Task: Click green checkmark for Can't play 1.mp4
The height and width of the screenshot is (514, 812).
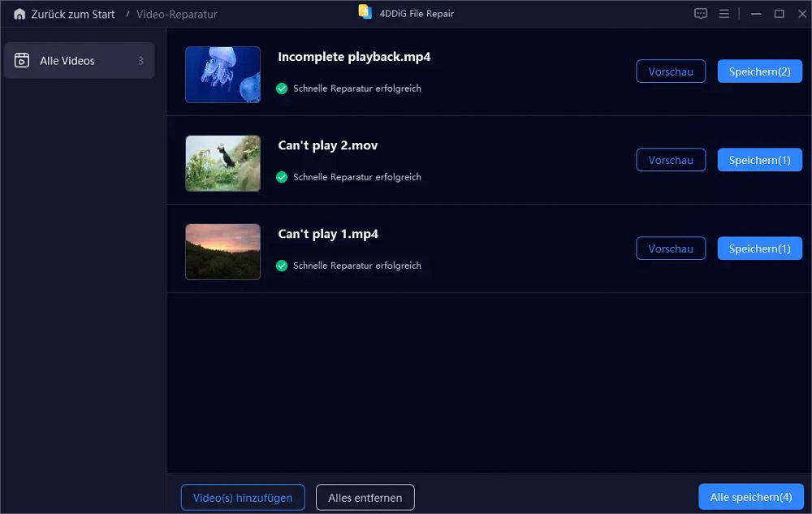Action: click(282, 266)
